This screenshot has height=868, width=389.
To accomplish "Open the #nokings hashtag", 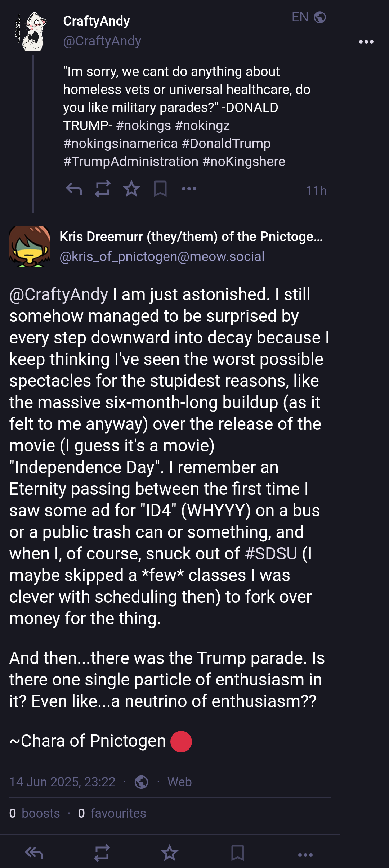I will pos(143,125).
